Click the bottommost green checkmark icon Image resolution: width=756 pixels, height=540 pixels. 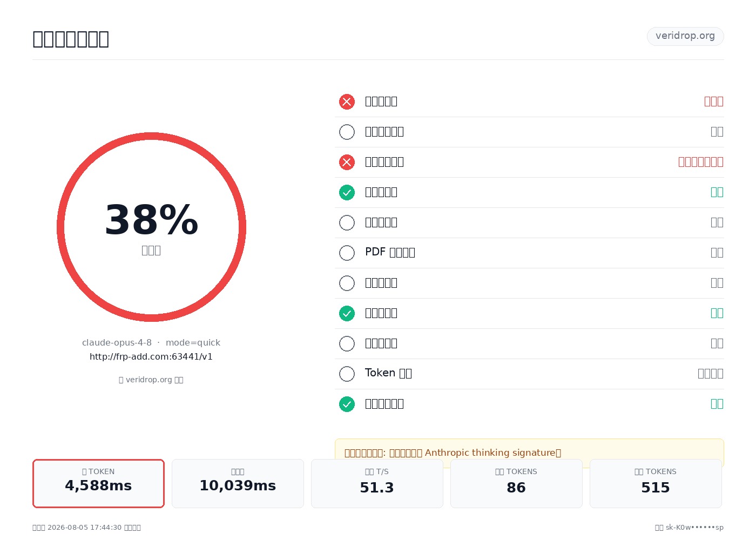coord(347,404)
